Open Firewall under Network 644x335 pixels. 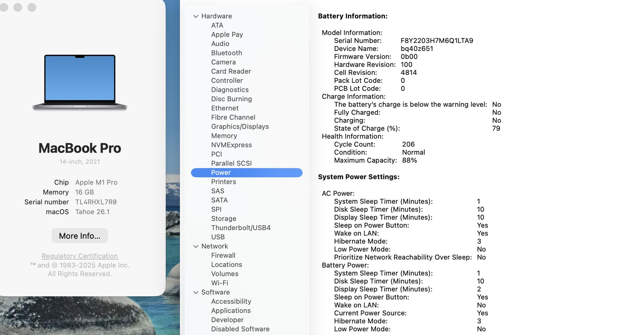pos(223,256)
